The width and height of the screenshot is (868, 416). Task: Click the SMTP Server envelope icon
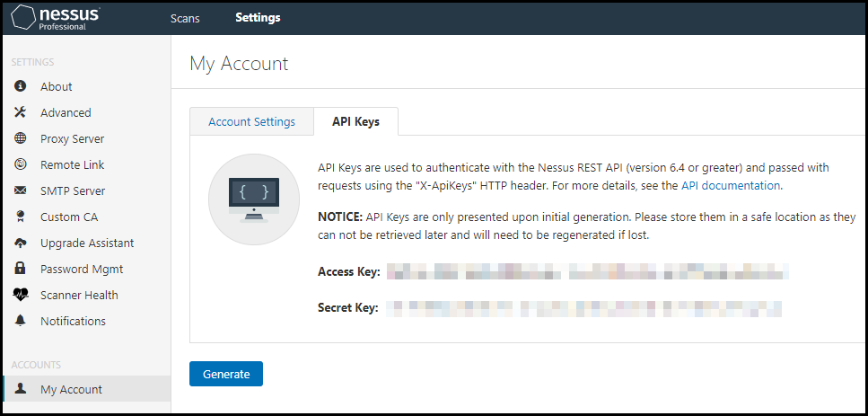pyautogui.click(x=21, y=190)
